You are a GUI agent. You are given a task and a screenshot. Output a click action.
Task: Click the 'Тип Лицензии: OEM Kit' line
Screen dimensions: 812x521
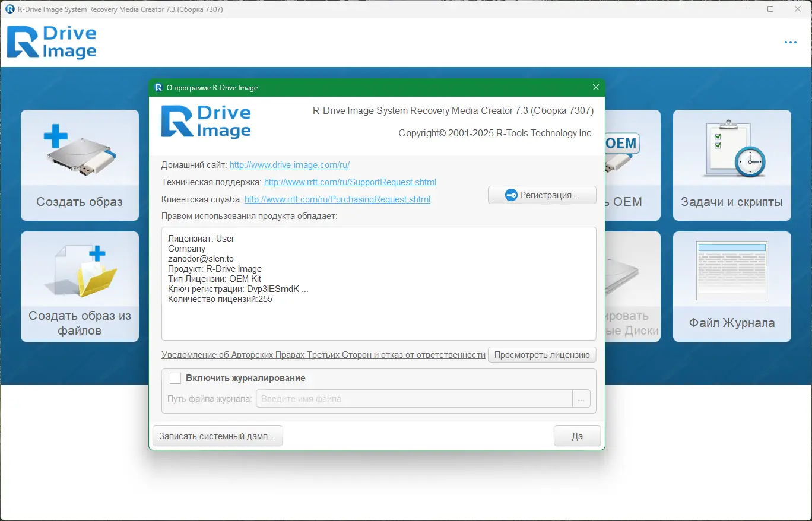(x=214, y=279)
